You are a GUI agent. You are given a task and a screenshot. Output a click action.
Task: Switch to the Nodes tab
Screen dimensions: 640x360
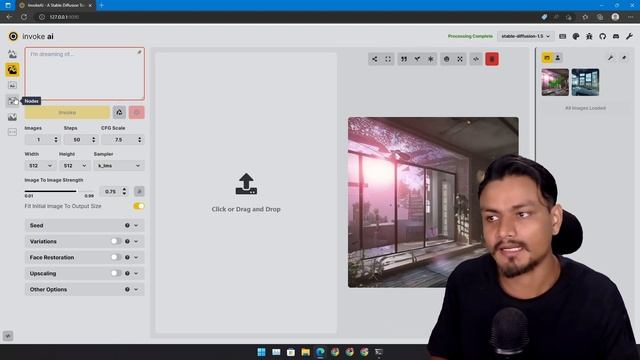(12, 101)
